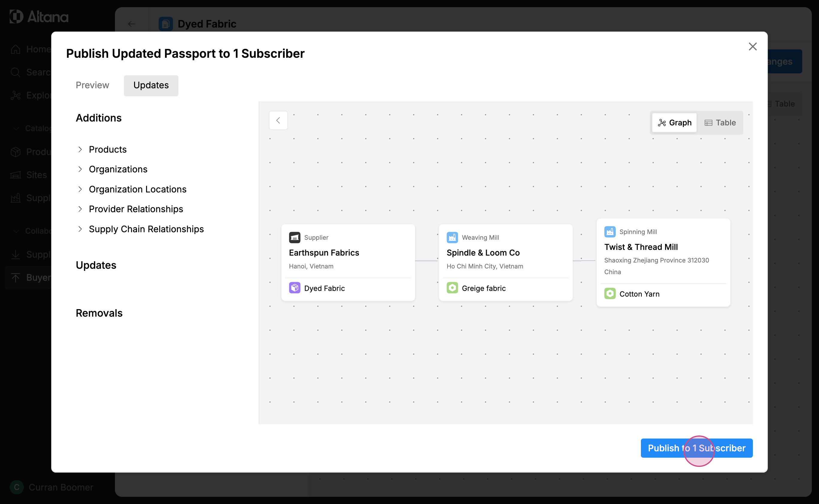This screenshot has width=819, height=504.
Task: Click the green Greige fabric icon
Action: coord(452,288)
